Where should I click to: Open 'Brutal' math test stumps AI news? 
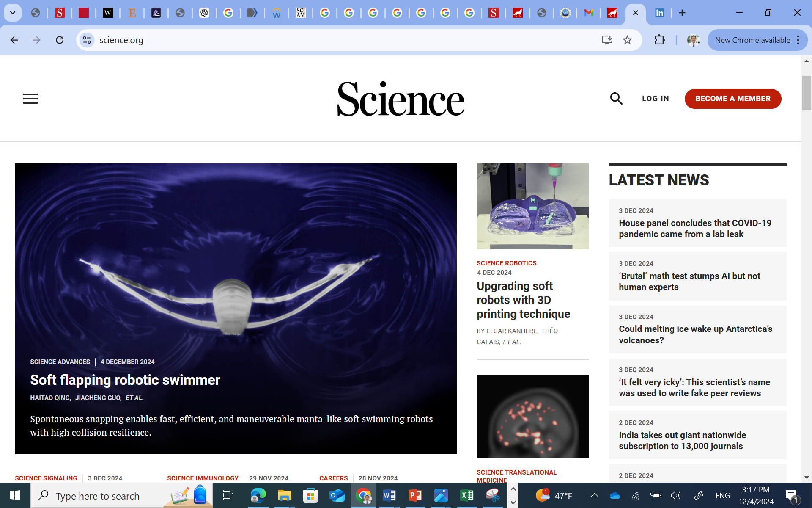[689, 282]
